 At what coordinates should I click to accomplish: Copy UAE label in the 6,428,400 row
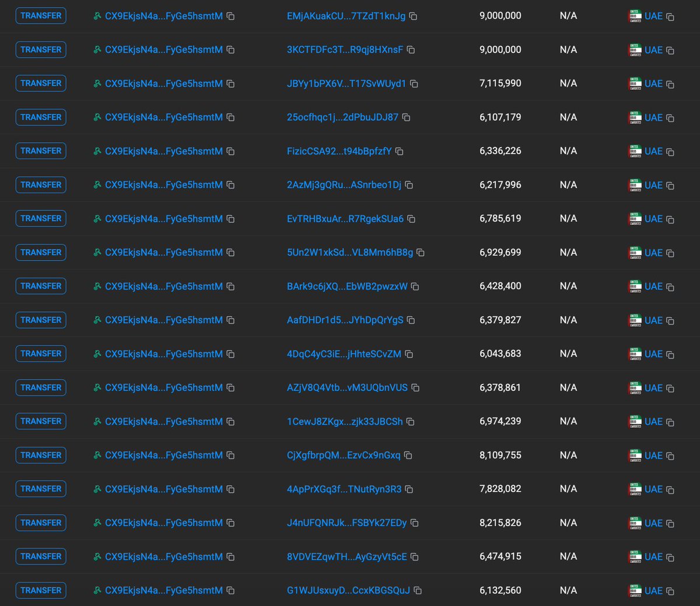click(670, 288)
